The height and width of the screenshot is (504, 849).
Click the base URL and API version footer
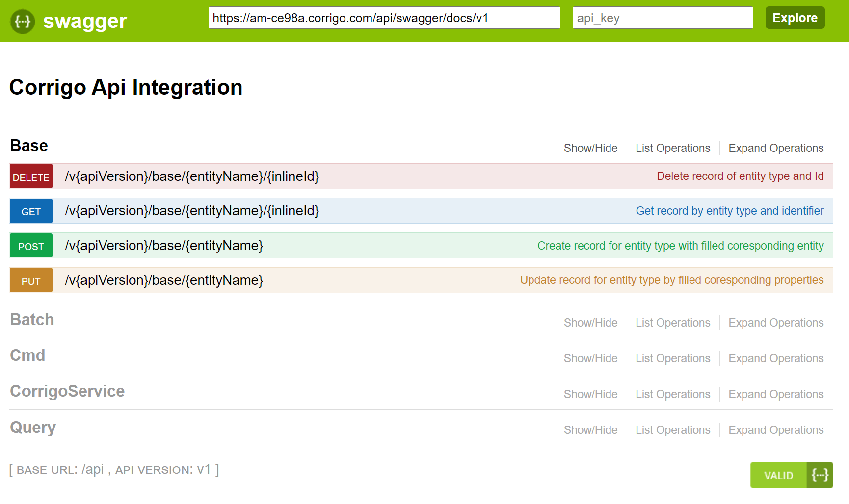pos(114,469)
